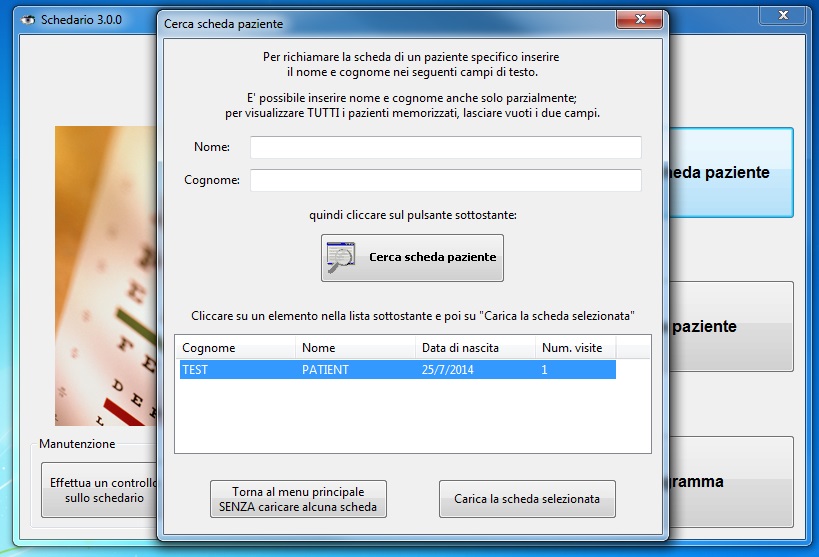Screen dimensions: 819x557
Task: Click the partially hidden 'ramma' button
Action: 730,482
